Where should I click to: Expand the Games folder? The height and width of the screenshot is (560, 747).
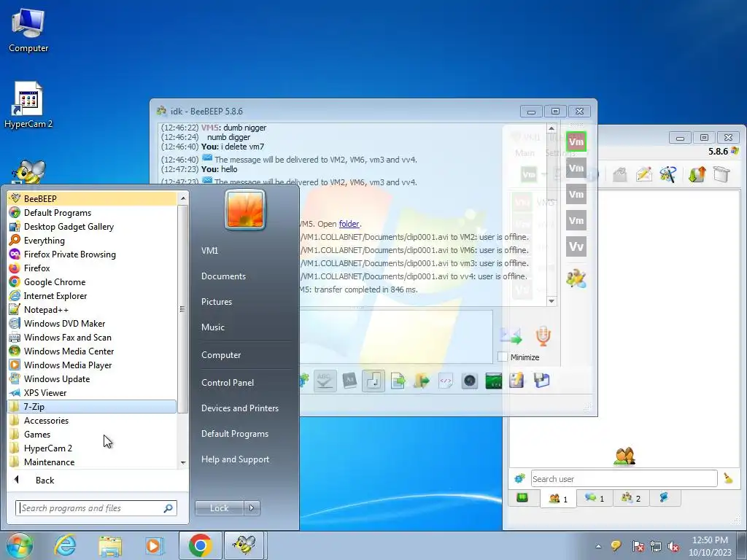coord(92,435)
